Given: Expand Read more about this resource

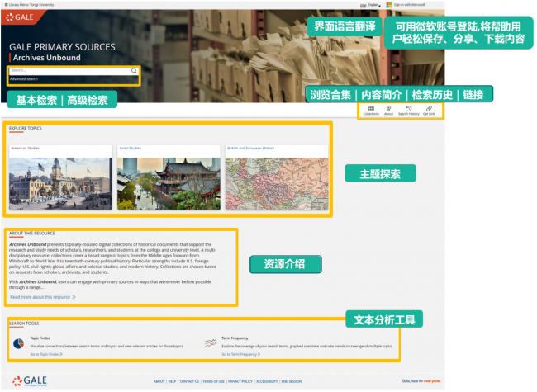Looking at the screenshot, I should pos(42,296).
